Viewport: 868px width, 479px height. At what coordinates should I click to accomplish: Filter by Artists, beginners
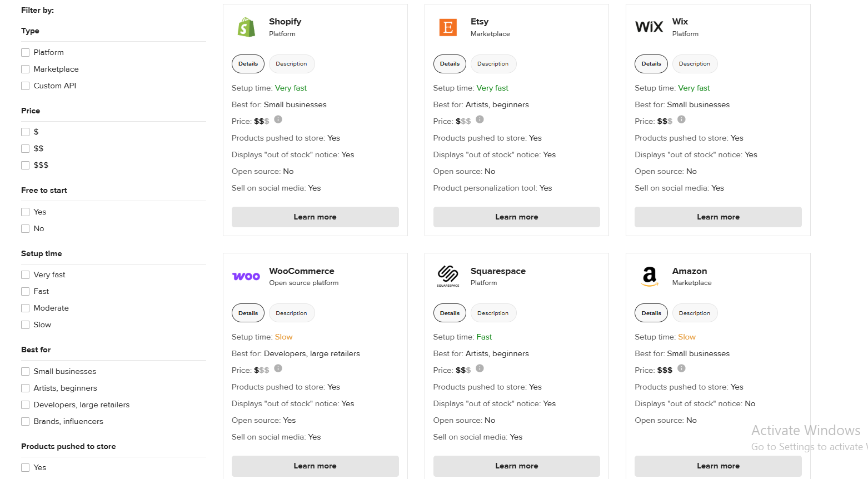(25, 388)
